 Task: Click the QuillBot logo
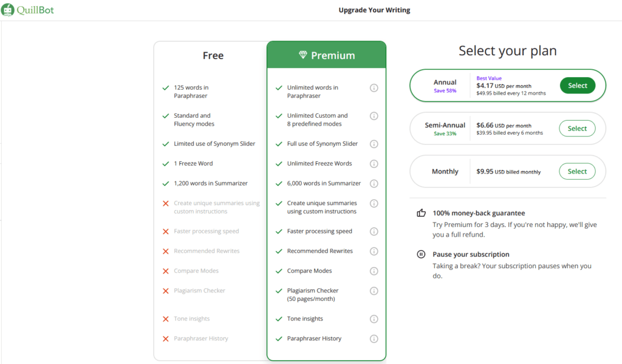pos(28,10)
